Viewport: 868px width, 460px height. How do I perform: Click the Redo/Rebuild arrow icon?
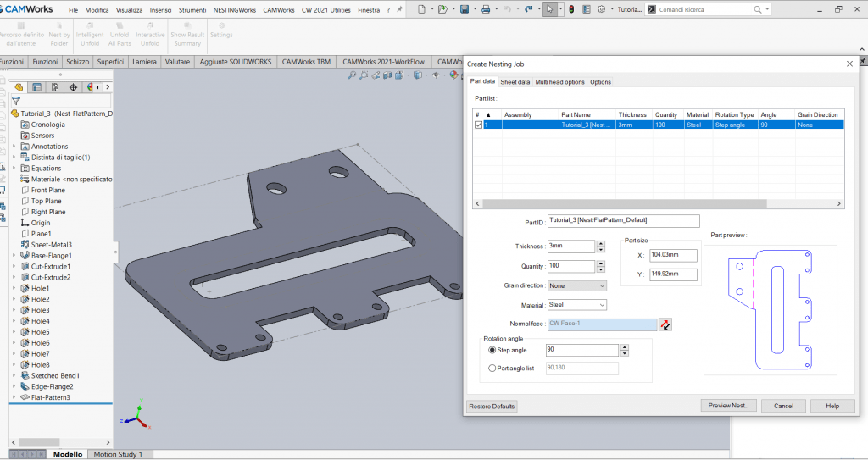(x=528, y=9)
